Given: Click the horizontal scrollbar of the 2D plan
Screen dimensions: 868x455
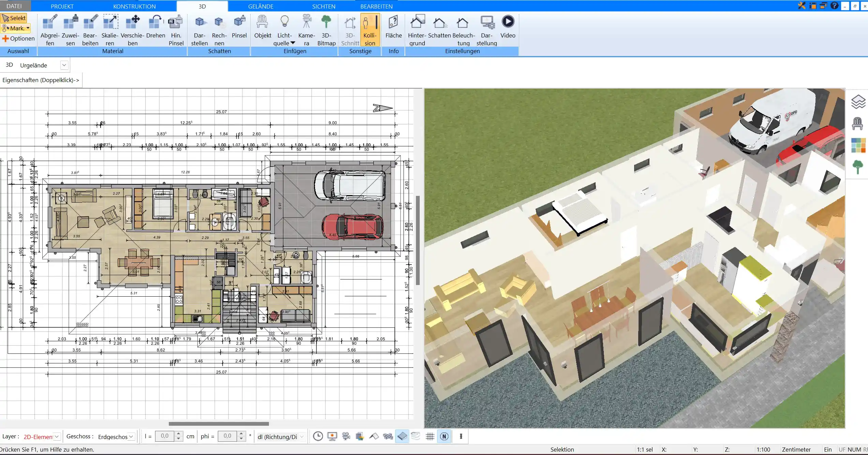Looking at the screenshot, I should [219, 424].
